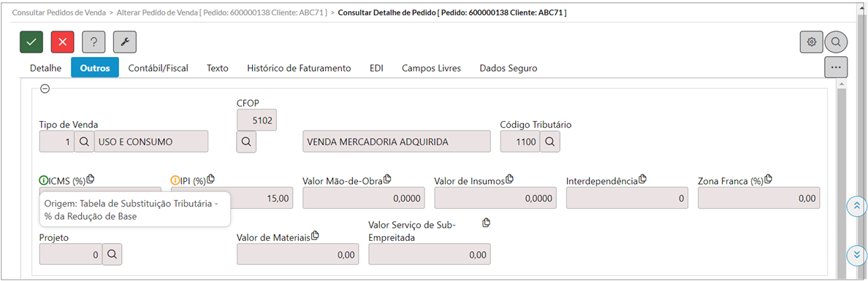
Task: Open the wrench tools button
Action: (124, 42)
